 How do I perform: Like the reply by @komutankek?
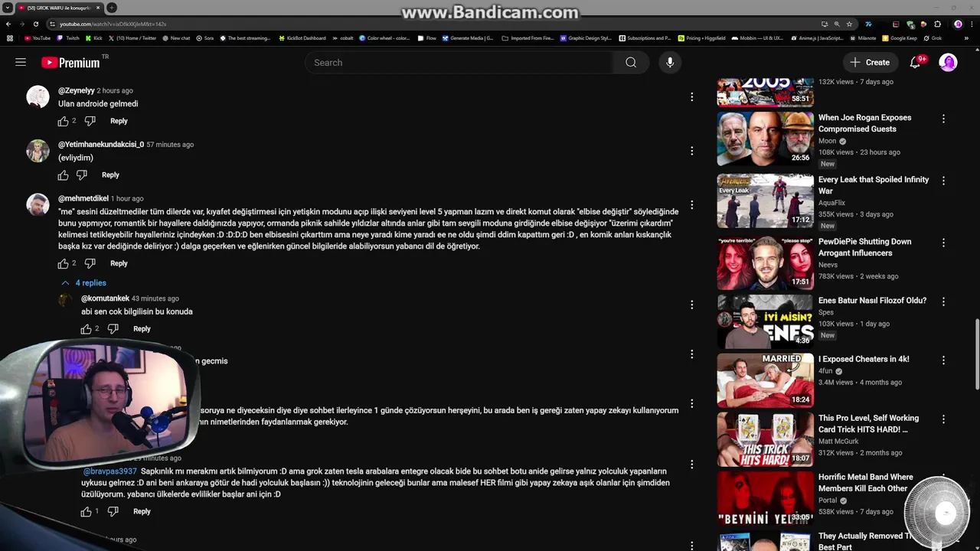(x=87, y=329)
